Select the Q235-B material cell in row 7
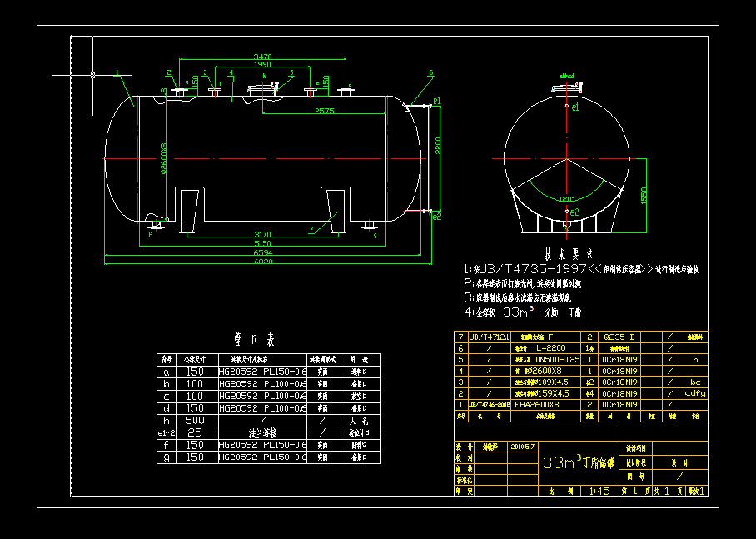756x539 pixels. 620,337
